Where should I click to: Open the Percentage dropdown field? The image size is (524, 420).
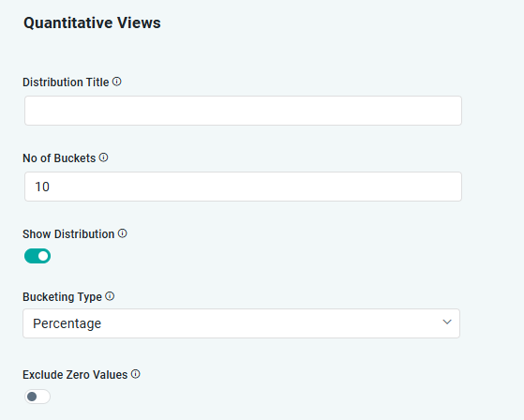(x=241, y=323)
